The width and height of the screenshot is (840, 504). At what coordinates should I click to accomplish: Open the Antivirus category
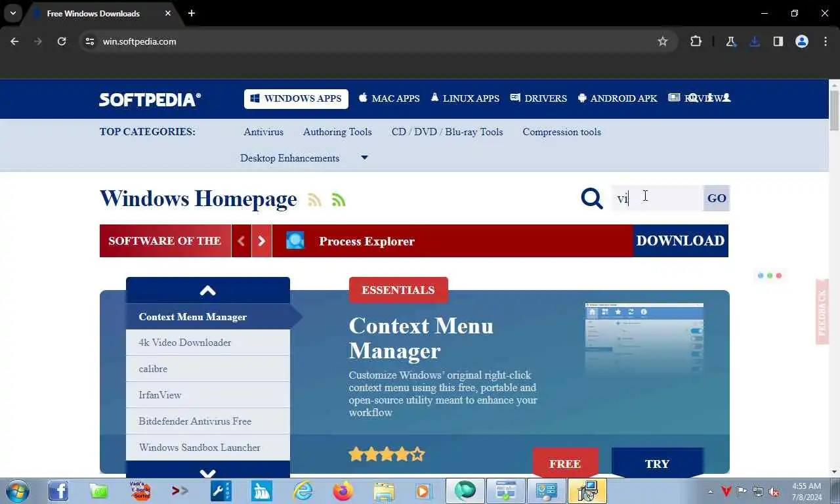point(264,132)
